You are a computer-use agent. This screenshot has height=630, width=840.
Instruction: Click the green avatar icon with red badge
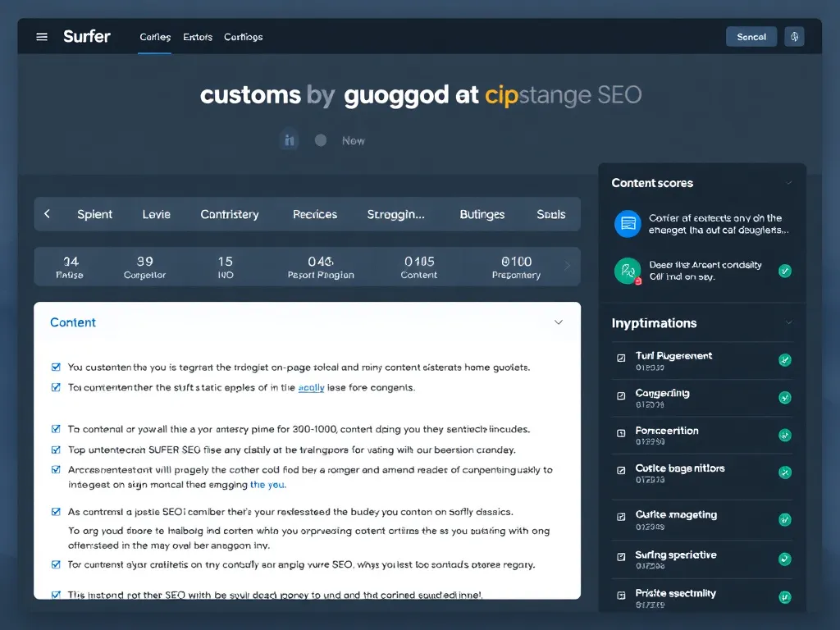pos(628,271)
